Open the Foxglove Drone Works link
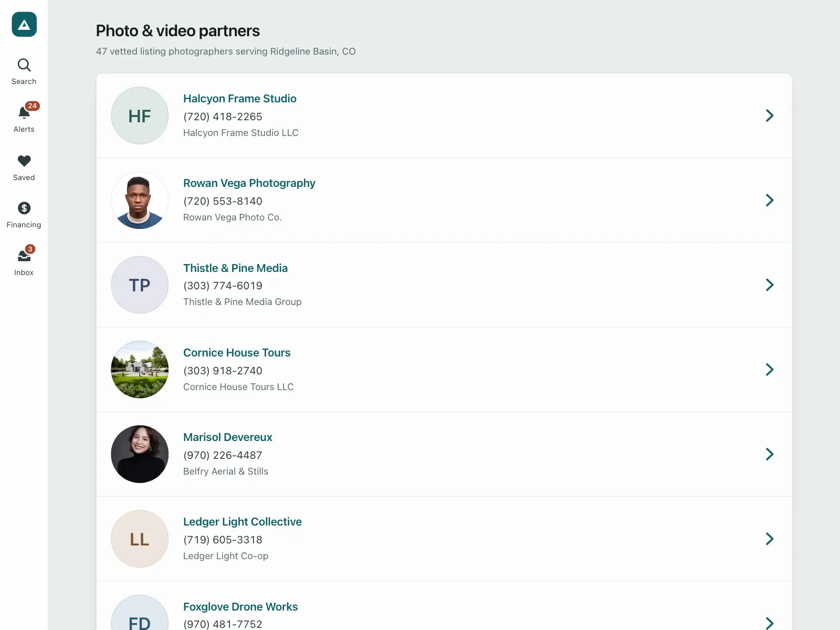Image resolution: width=840 pixels, height=630 pixels. coord(240,607)
